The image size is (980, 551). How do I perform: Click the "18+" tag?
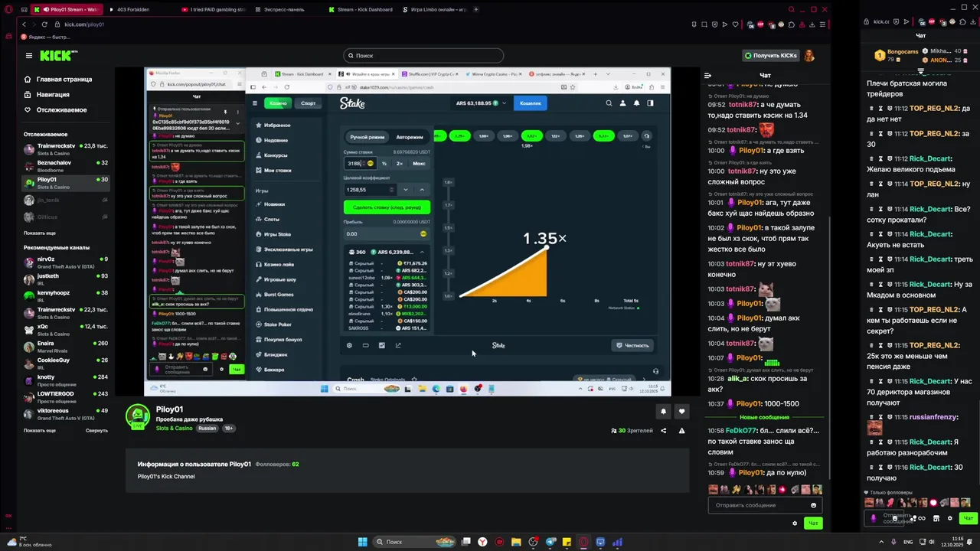pos(228,429)
